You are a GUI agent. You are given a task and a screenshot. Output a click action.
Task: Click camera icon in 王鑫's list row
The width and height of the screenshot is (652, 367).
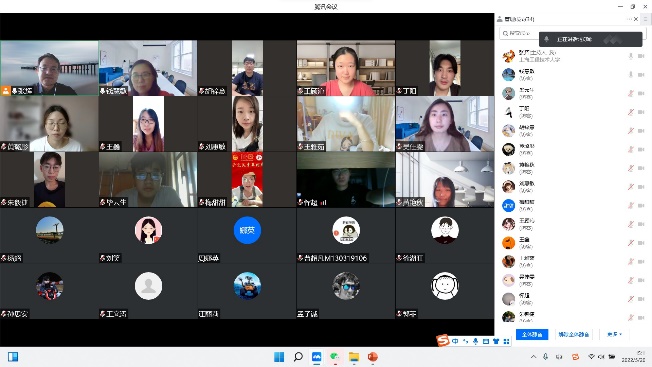pyautogui.click(x=641, y=243)
